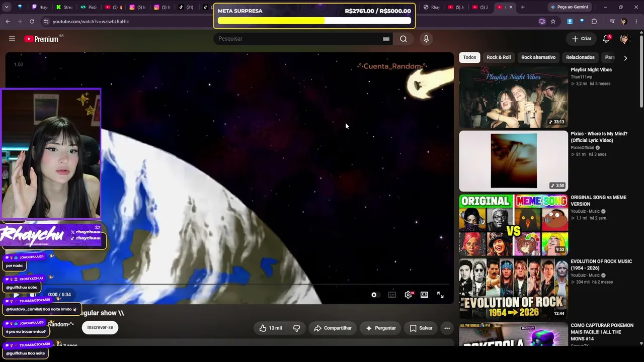Select the Todos filter chip
This screenshot has width=644, height=362.
(x=469, y=57)
